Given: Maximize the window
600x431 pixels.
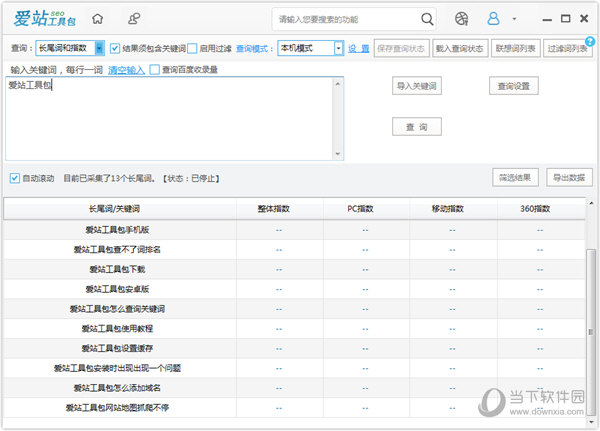Looking at the screenshot, I should tap(566, 18).
